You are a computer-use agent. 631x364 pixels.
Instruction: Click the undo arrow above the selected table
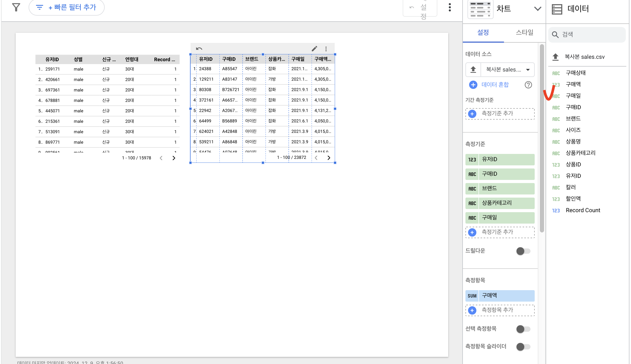(199, 49)
